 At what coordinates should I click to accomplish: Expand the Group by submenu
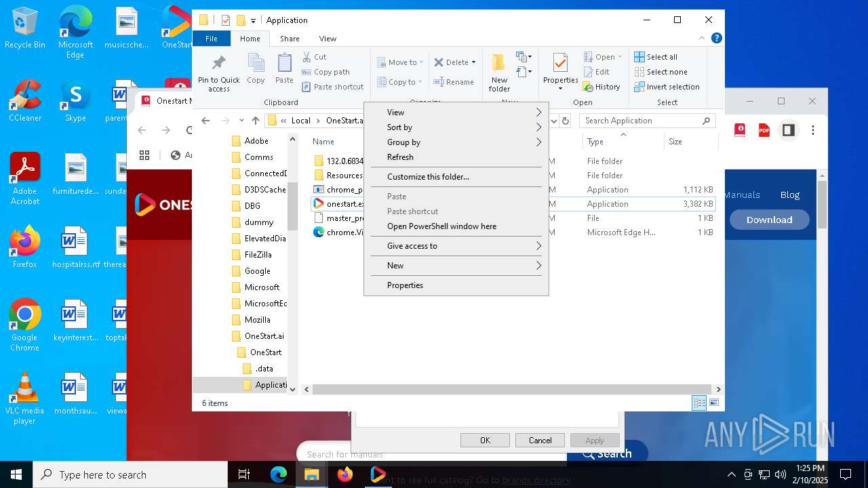pyautogui.click(x=456, y=142)
